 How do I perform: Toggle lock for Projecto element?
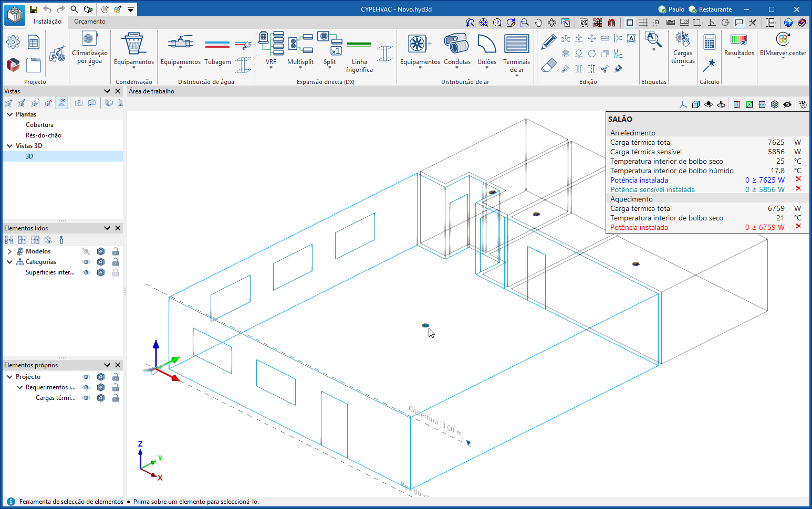pos(116,377)
